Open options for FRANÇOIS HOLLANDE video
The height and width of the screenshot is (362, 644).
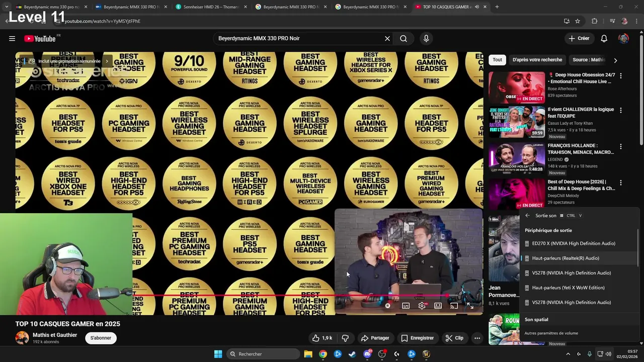620,146
